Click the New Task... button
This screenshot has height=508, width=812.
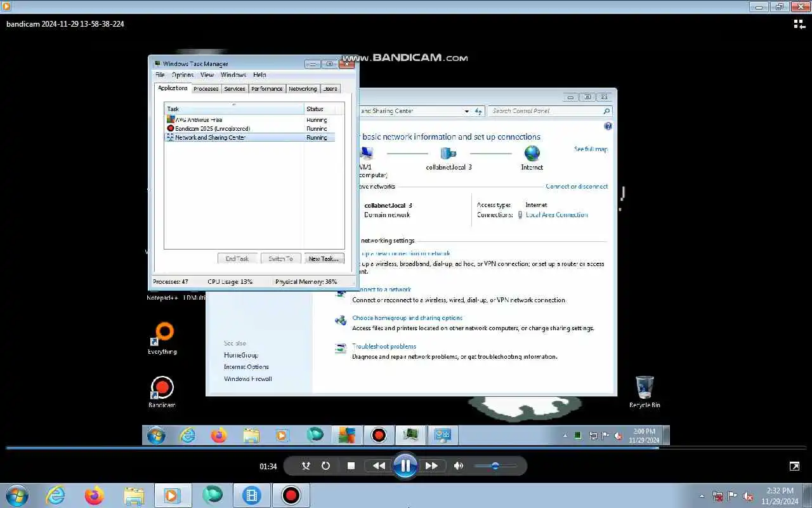[x=324, y=258]
